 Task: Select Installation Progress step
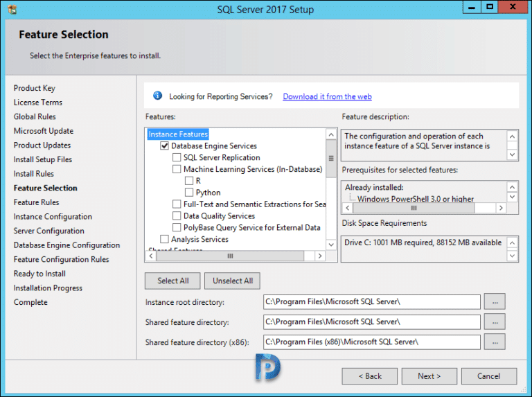click(48, 288)
